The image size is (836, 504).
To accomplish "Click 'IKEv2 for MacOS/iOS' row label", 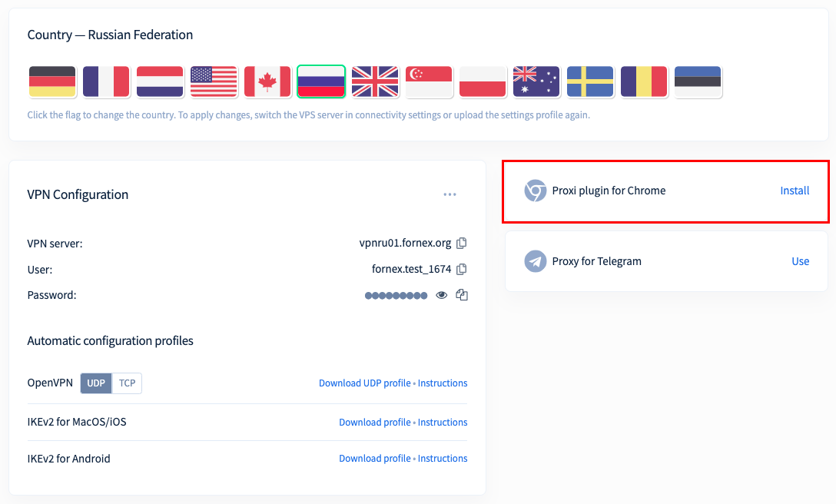I will pyautogui.click(x=77, y=422).
